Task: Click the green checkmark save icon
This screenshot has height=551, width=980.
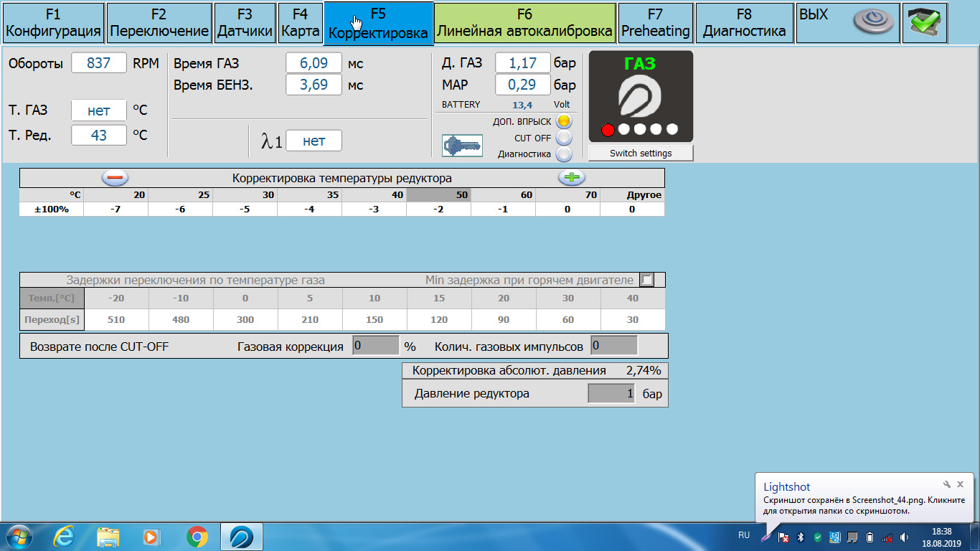Action: pos(925,22)
